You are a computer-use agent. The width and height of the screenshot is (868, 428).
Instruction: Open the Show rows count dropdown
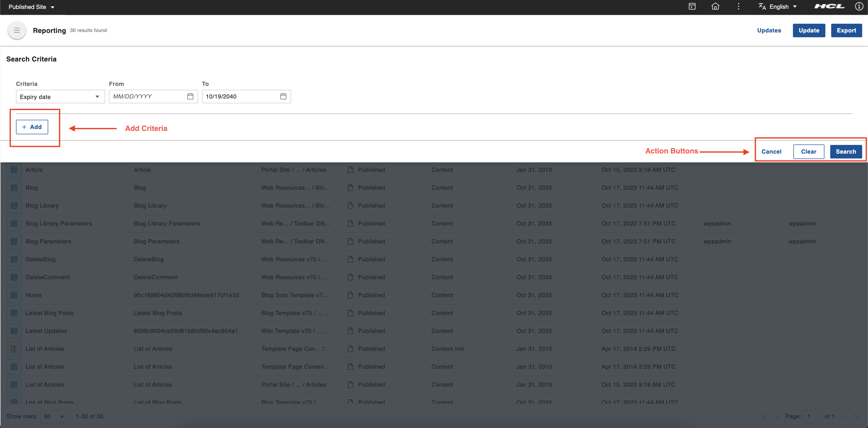pyautogui.click(x=54, y=416)
